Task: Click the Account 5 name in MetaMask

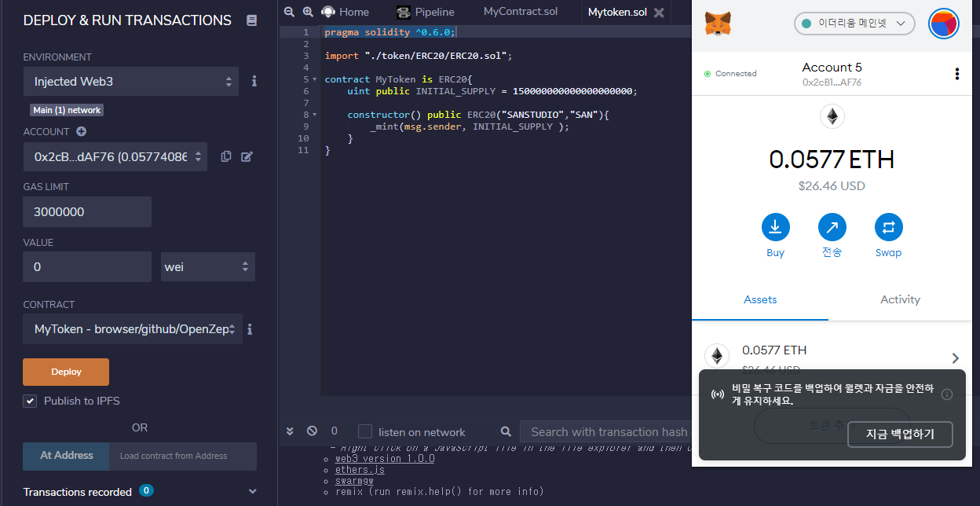Action: pyautogui.click(x=832, y=68)
